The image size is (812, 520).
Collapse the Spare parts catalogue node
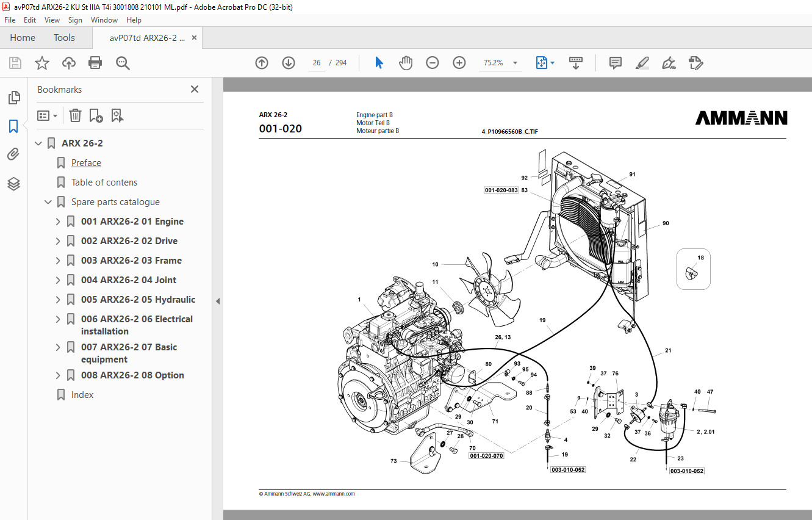coord(49,202)
